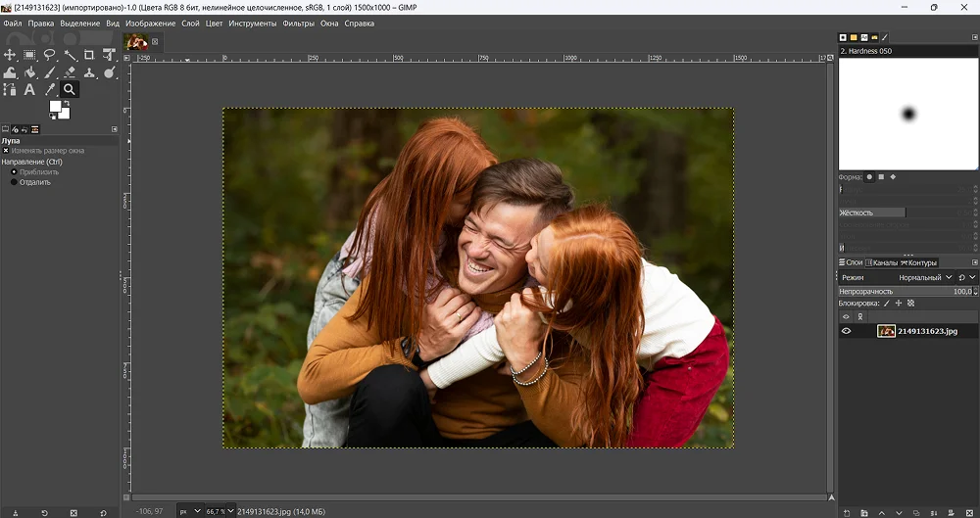
Task: Open the 'Фильтры' menu
Action: pos(298,24)
